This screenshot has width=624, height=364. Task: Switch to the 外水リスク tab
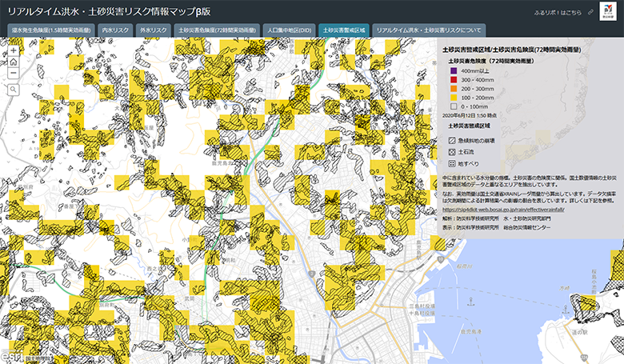tap(154, 30)
